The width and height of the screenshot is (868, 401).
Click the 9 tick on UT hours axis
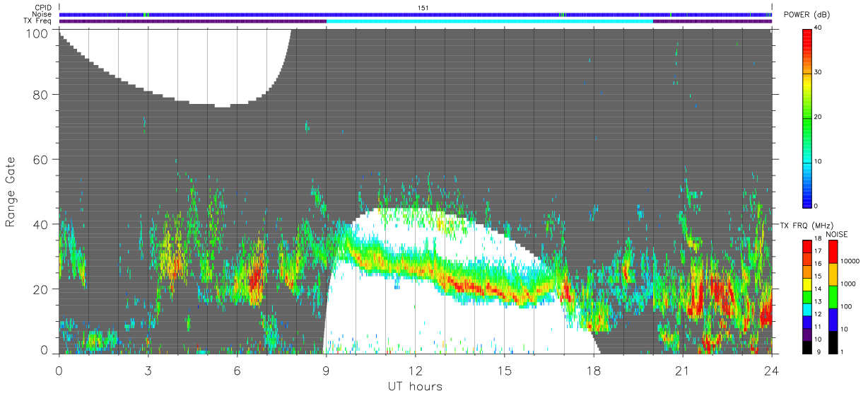coord(326,371)
